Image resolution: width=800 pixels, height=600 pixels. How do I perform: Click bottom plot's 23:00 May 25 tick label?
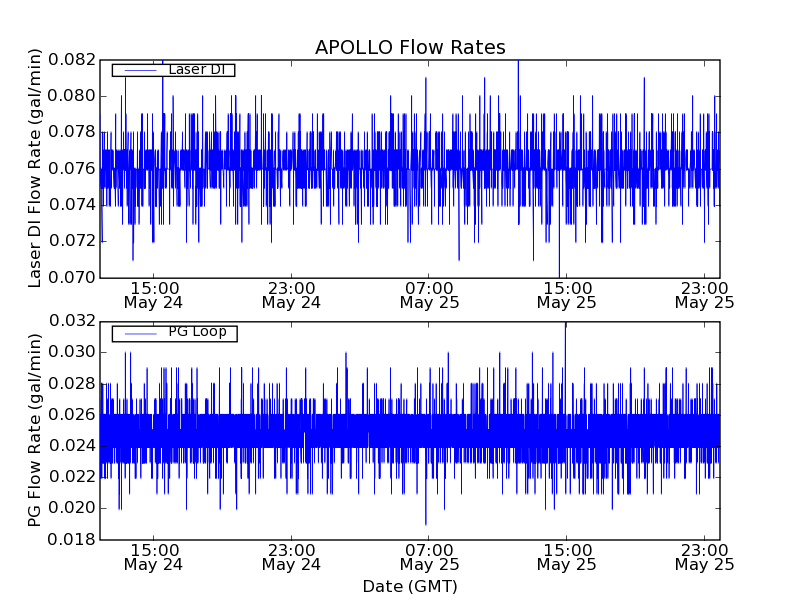pyautogui.click(x=704, y=556)
